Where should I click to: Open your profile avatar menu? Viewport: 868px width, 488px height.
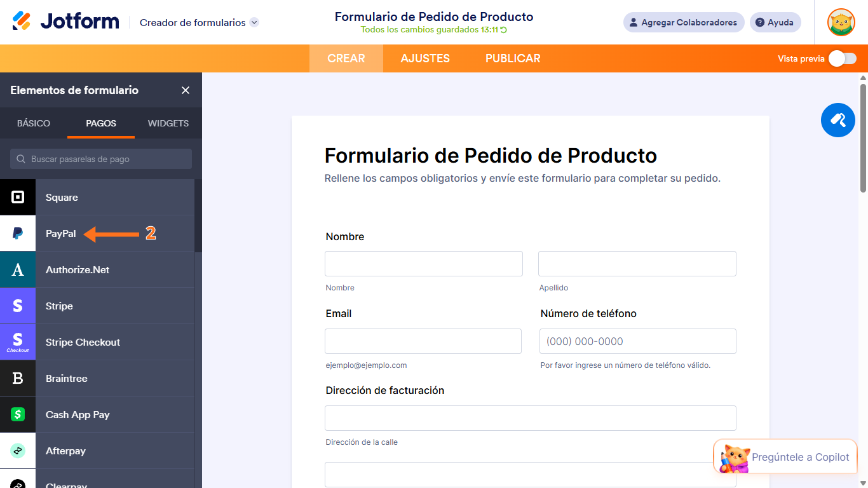coord(841,22)
